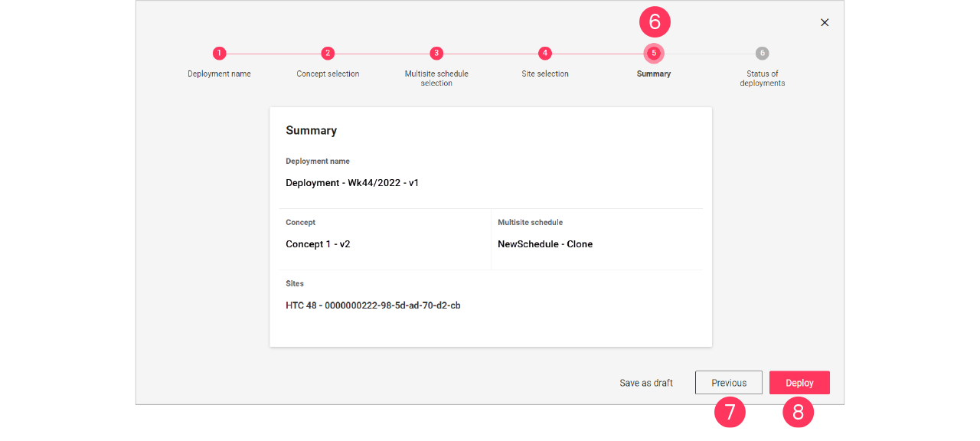Image resolution: width=980 pixels, height=441 pixels.
Task: Select step 1 Deployment name in the stepper
Action: (x=220, y=54)
